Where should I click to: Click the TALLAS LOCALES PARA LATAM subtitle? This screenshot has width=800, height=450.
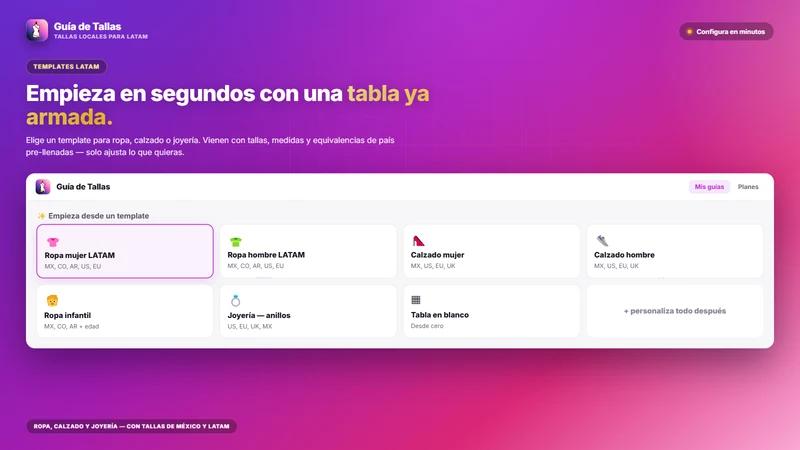pos(101,37)
